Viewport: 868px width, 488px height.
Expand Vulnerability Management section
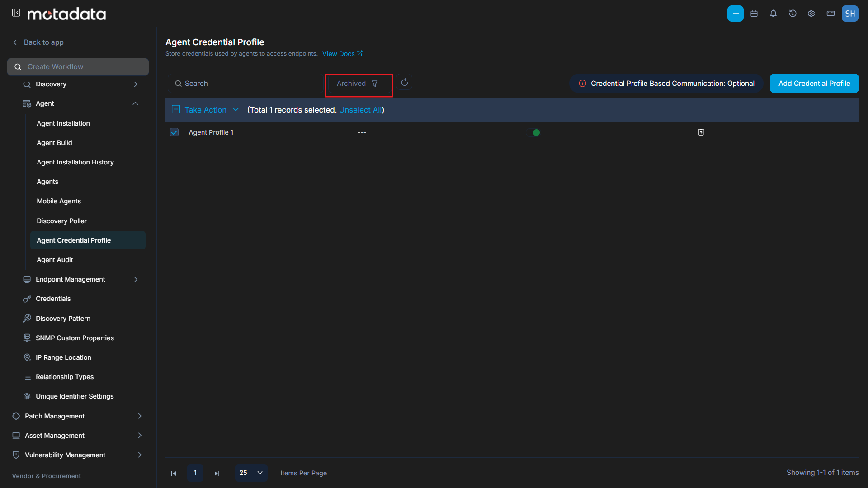[140, 455]
